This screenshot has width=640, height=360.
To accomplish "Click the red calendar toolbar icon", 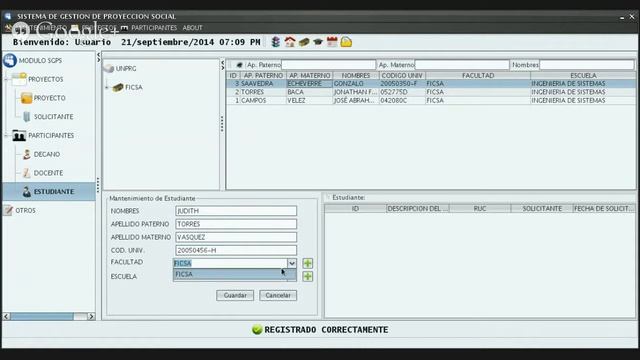I will click(332, 42).
